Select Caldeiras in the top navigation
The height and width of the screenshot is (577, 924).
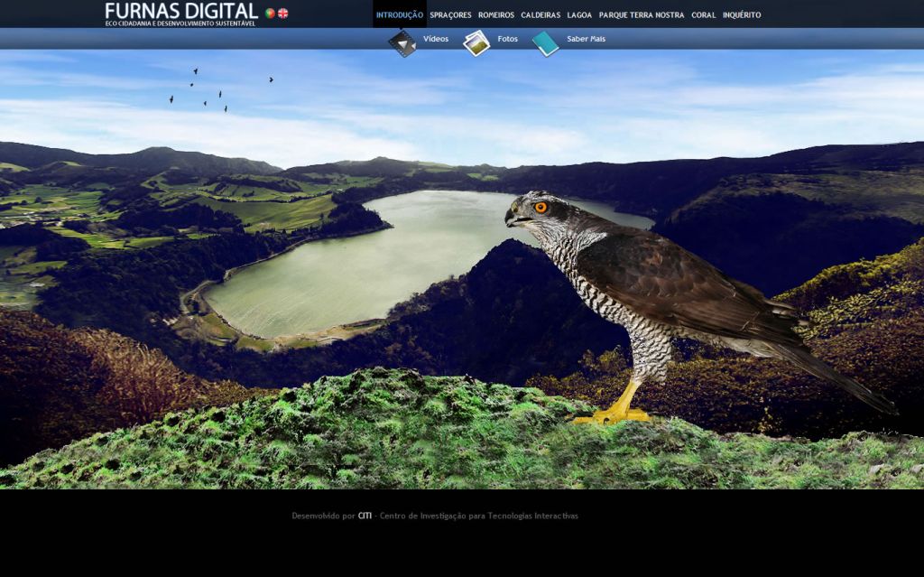click(541, 15)
